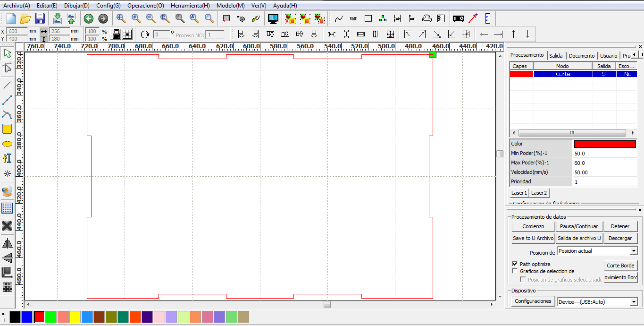Pick the yellow color swatch in palette
This screenshot has height=326, width=644.
pyautogui.click(x=75, y=317)
